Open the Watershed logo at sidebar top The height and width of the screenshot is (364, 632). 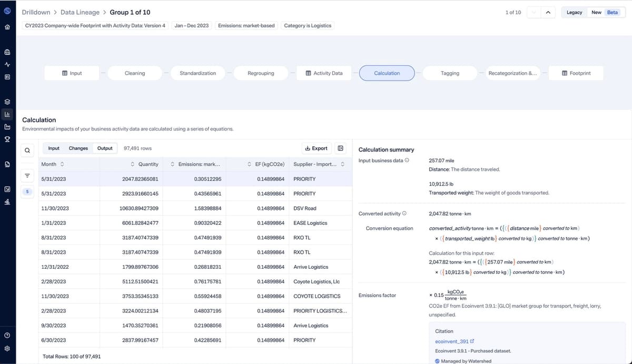(7, 12)
